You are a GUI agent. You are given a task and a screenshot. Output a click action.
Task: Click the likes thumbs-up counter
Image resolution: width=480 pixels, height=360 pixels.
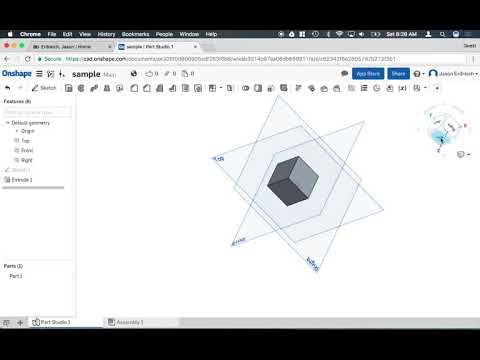[x=152, y=74]
